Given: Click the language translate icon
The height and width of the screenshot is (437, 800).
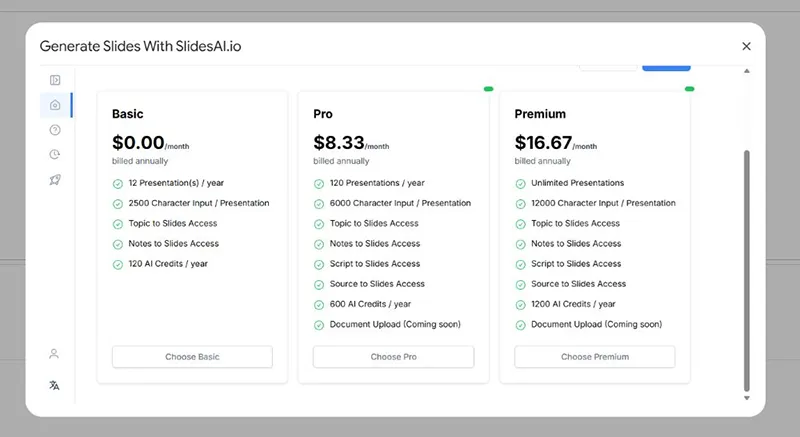Looking at the screenshot, I should (54, 385).
